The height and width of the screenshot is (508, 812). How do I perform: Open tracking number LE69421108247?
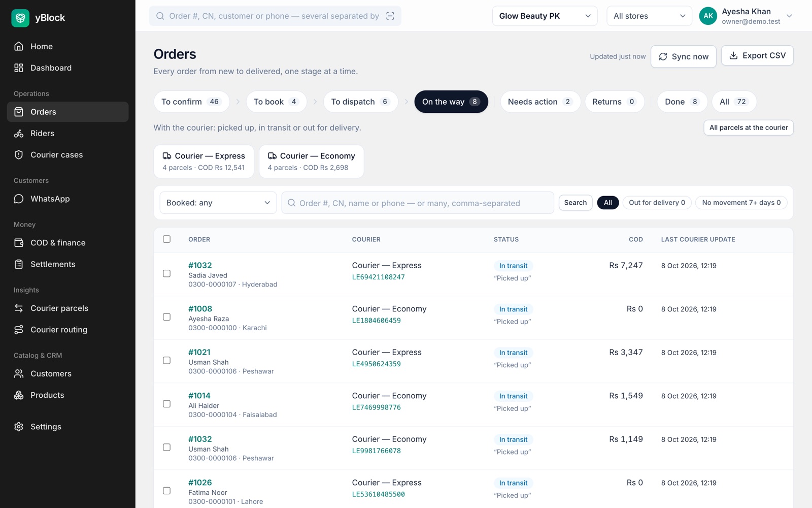pos(379,277)
